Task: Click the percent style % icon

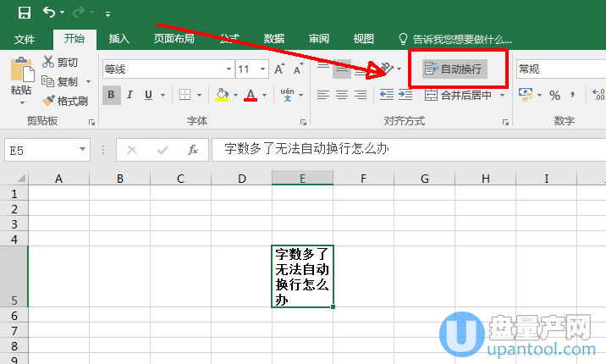Action: pyautogui.click(x=555, y=95)
